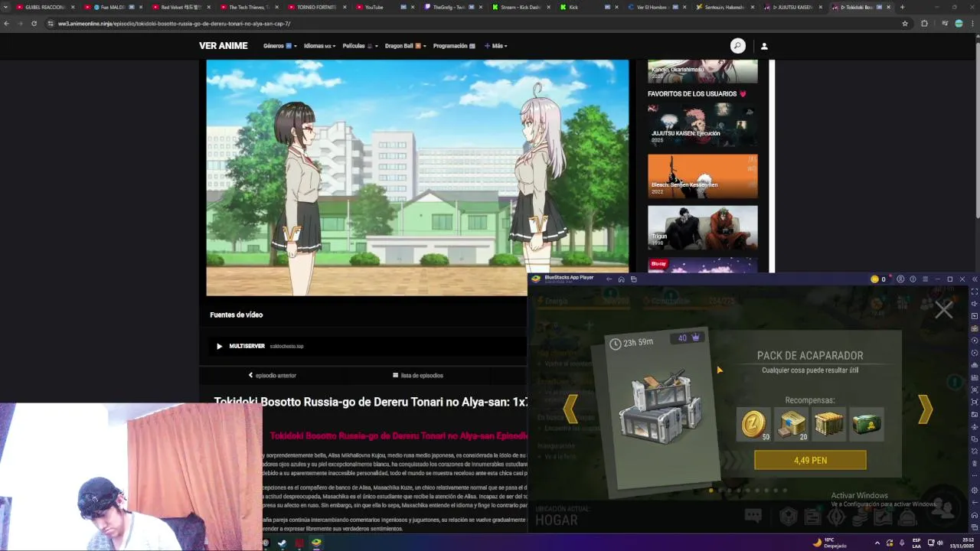Reload the browser page
This screenshot has height=551, width=980.
(34, 24)
